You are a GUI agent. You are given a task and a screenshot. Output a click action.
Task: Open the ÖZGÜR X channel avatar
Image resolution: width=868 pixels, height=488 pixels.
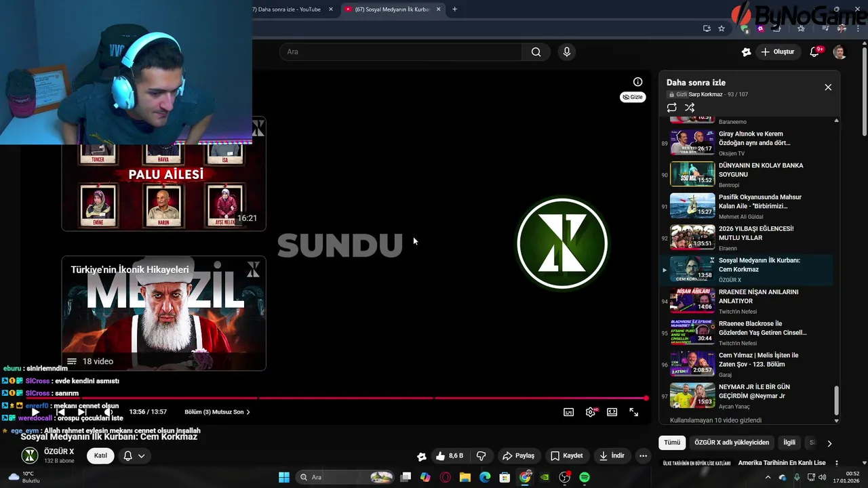30,455
